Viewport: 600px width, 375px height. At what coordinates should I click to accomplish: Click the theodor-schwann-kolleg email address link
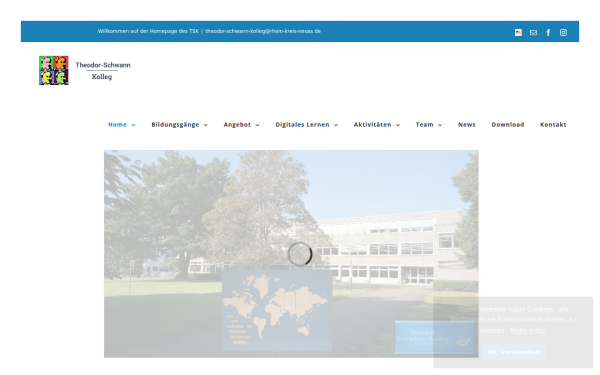point(263,31)
